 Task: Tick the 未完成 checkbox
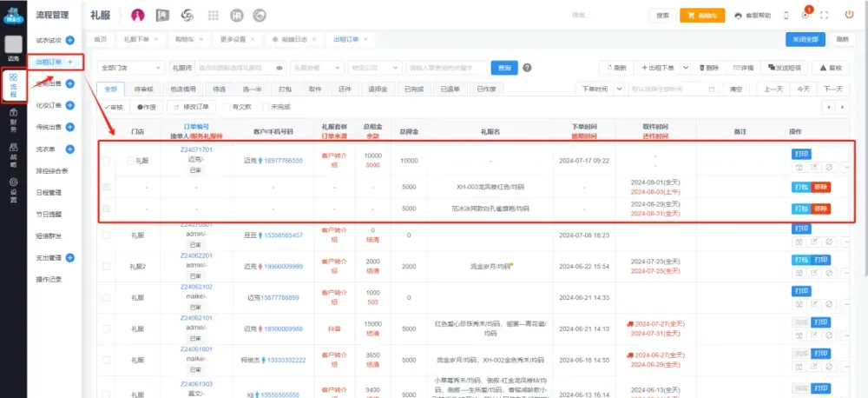tap(266, 107)
